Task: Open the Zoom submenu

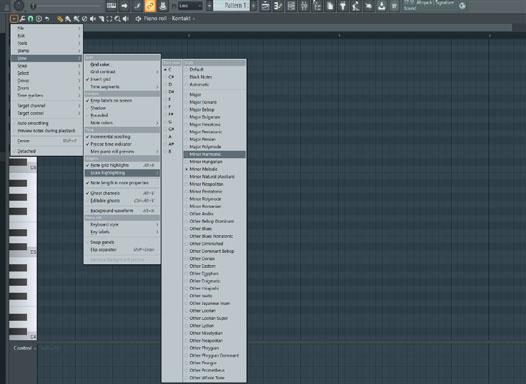Action: [47, 88]
